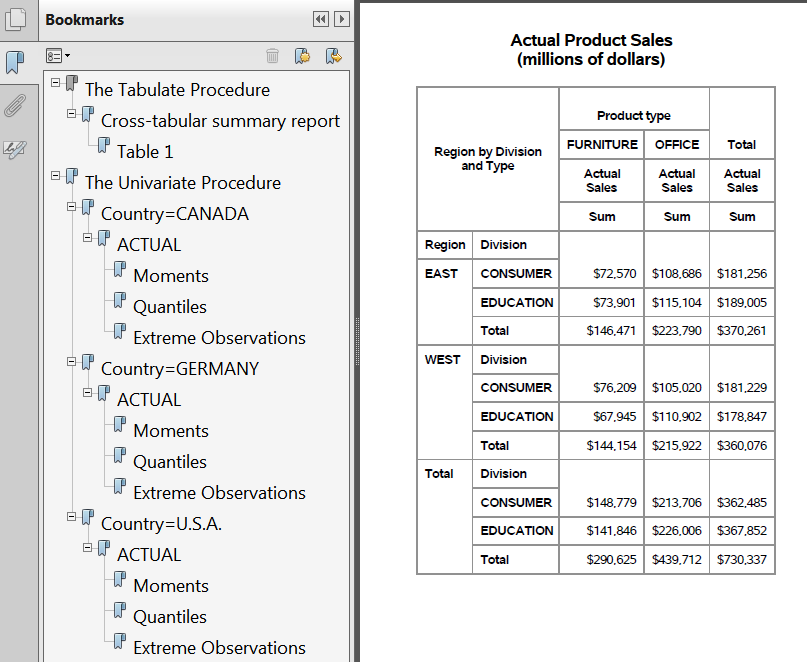Collapse ACTUAL node under Country=U.S.A.
Viewport: 807px width, 662px height.
pyautogui.click(x=88, y=548)
